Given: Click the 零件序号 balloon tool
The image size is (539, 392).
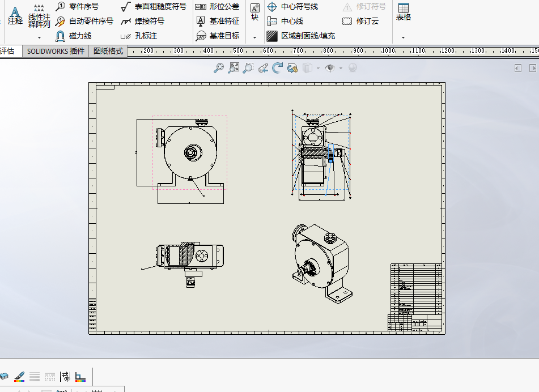Looking at the screenshot, I should coord(77,6).
